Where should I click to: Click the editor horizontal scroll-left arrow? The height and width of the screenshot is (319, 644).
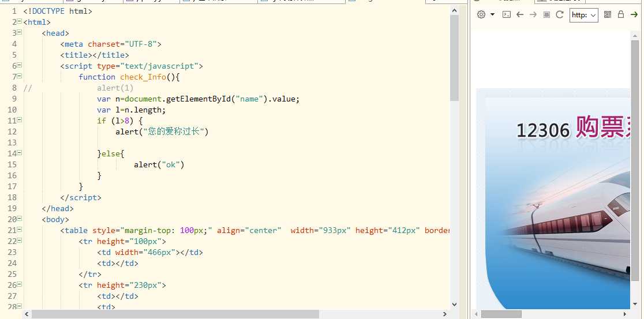point(27,314)
